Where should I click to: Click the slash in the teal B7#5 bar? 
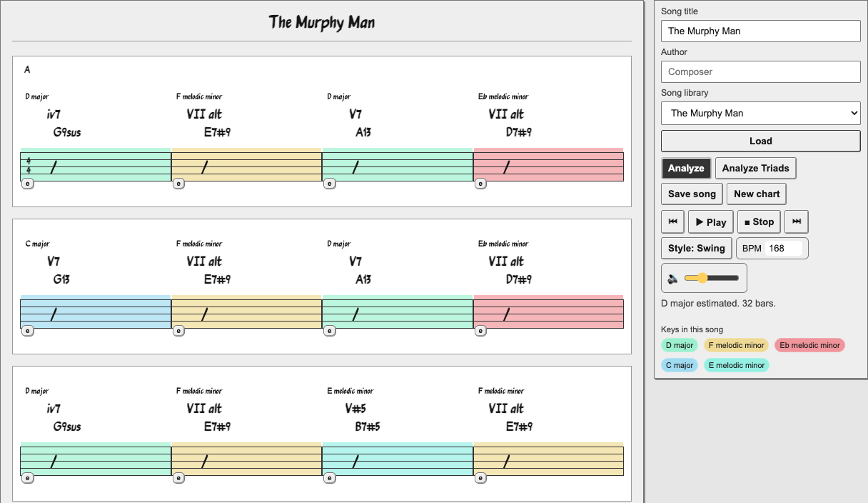(x=355, y=461)
